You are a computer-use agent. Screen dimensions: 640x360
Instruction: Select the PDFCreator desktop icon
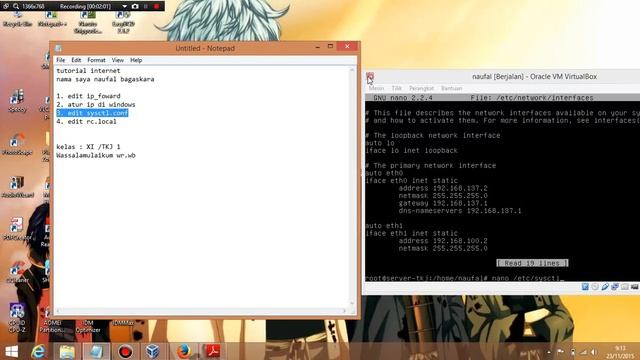point(17,229)
